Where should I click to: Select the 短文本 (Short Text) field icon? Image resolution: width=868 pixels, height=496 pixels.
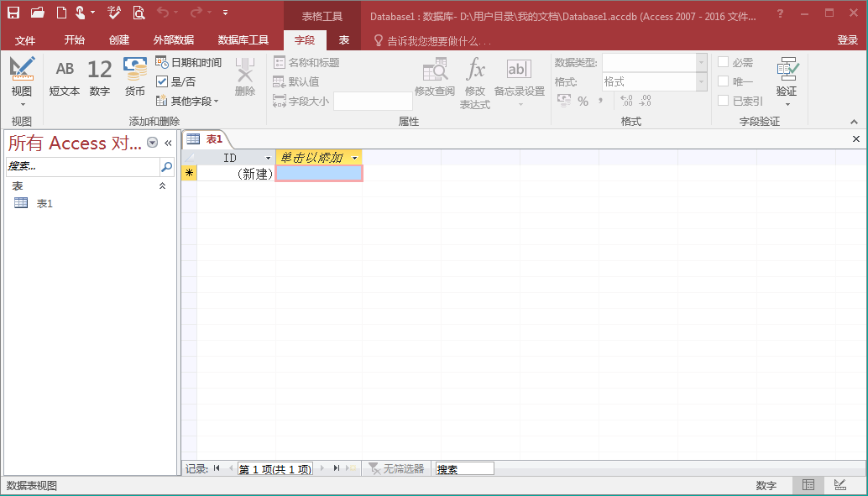click(65, 76)
